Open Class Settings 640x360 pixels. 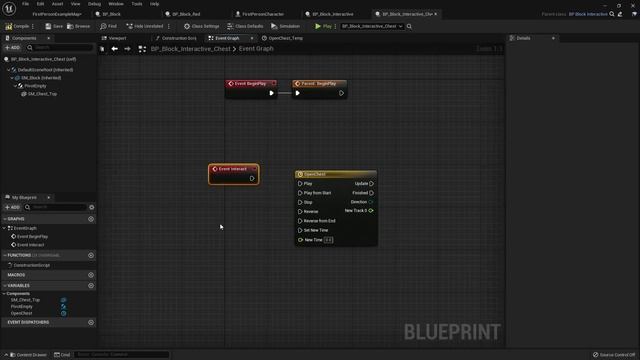[201, 26]
